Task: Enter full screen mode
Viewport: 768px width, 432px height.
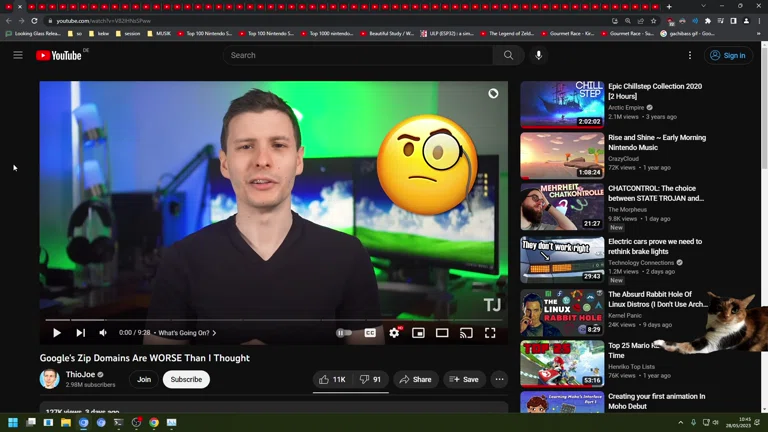Action: (x=490, y=333)
